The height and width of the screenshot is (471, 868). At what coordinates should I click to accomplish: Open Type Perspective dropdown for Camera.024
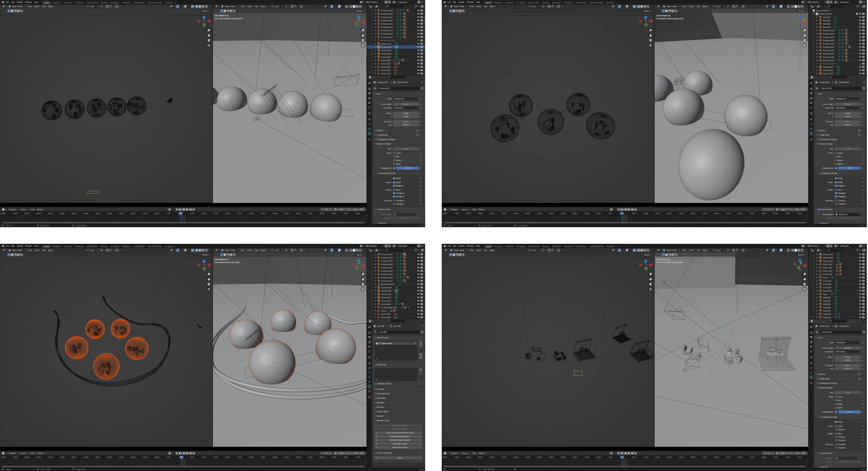(x=406, y=99)
